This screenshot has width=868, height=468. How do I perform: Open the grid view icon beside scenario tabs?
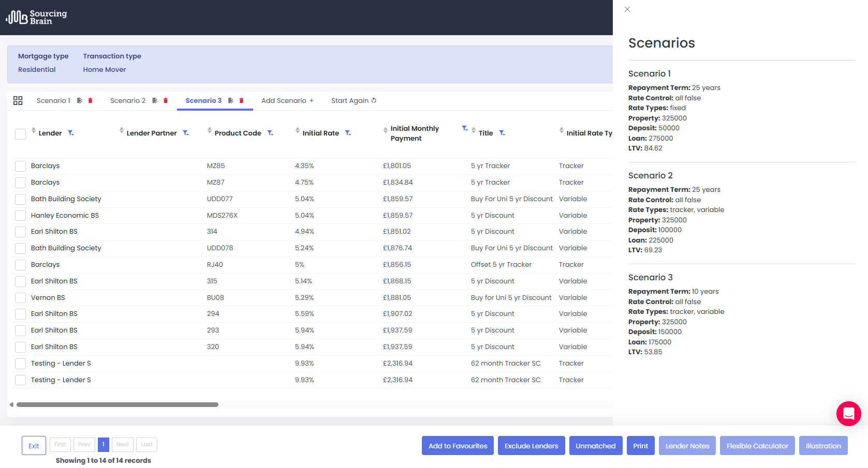(18, 100)
